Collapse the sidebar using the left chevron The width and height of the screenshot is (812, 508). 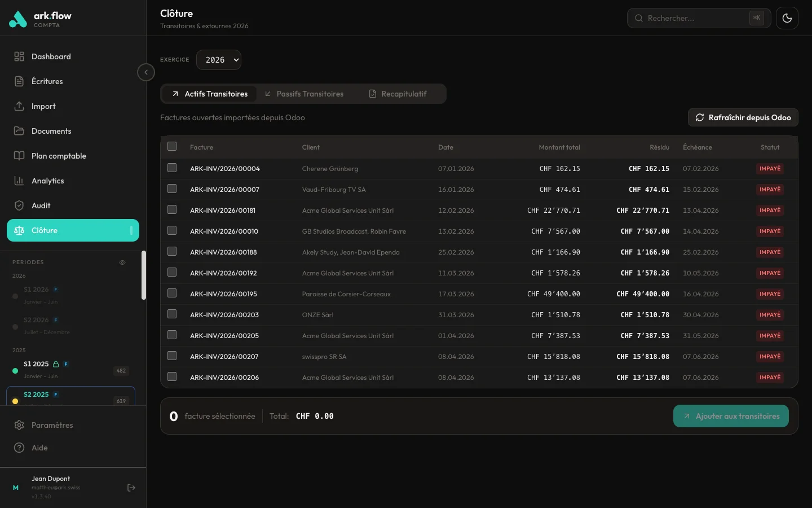(145, 72)
